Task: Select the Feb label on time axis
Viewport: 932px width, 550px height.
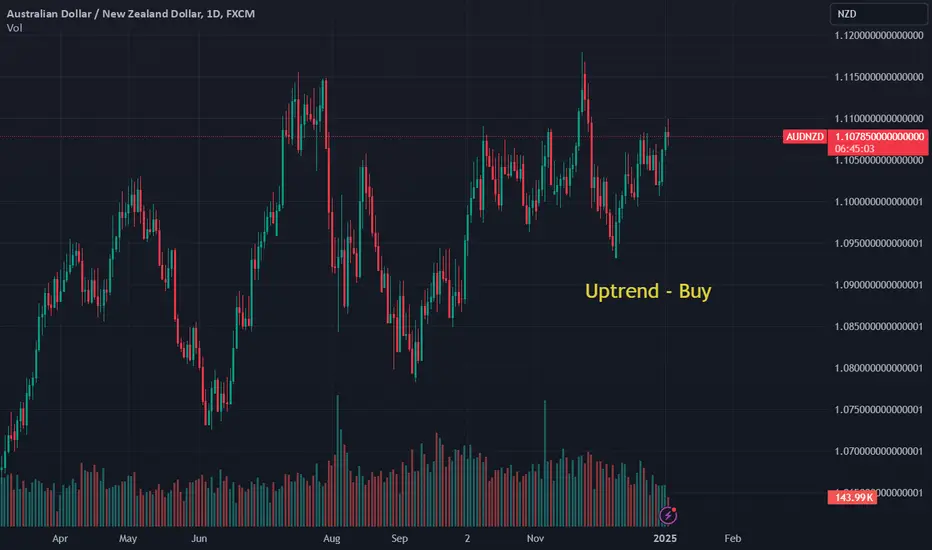Action: 732,538
